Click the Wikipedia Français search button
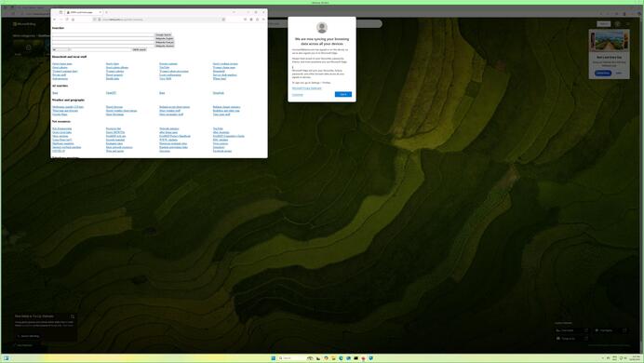 (x=165, y=42)
